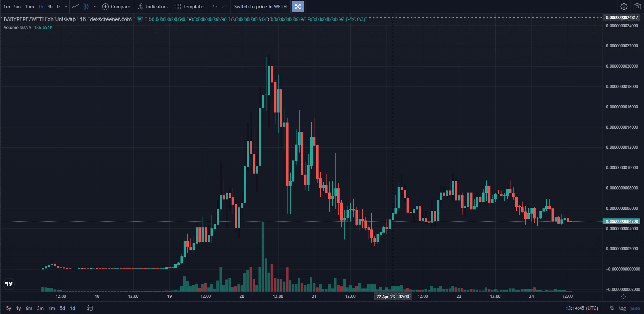The width and height of the screenshot is (644, 314).
Task: Open the Indicators menu
Action: pos(153,7)
